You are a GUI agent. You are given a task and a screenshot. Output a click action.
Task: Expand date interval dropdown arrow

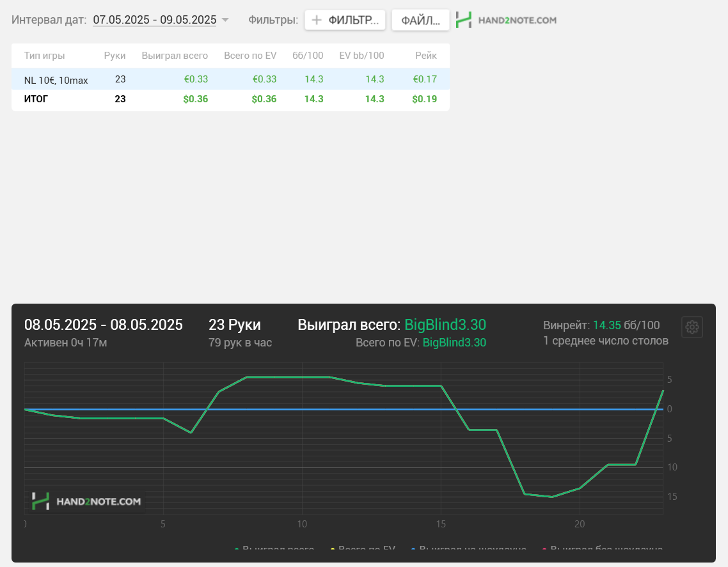(x=225, y=20)
